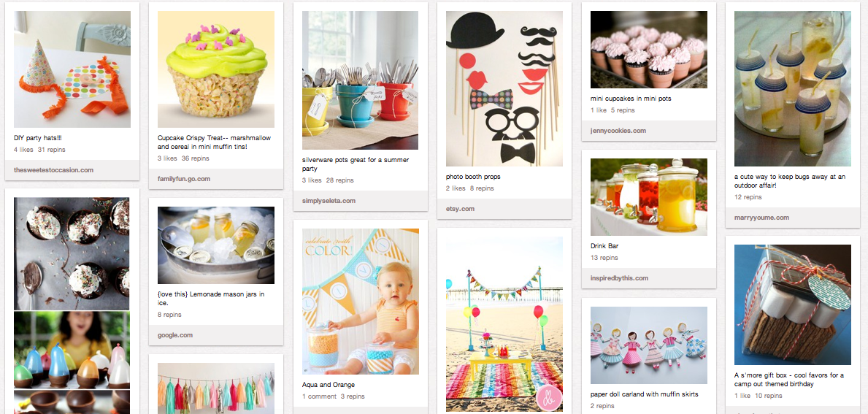Screen dimensions: 868x414
Task: Open the photo booth props pin image
Action: click(x=504, y=88)
